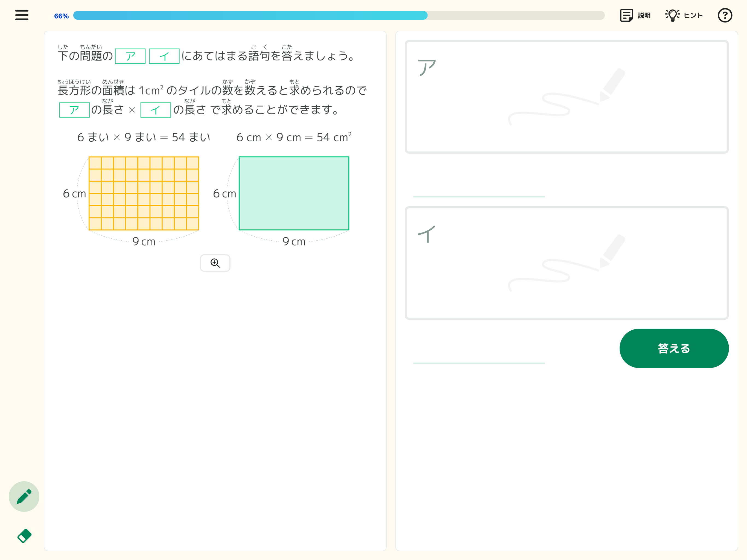Click the ヒント text label
This screenshot has width=747, height=560.
[693, 16]
